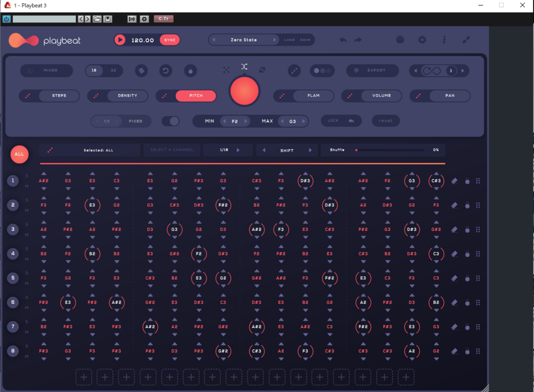Click the first add-channel plus box

(x=83, y=377)
